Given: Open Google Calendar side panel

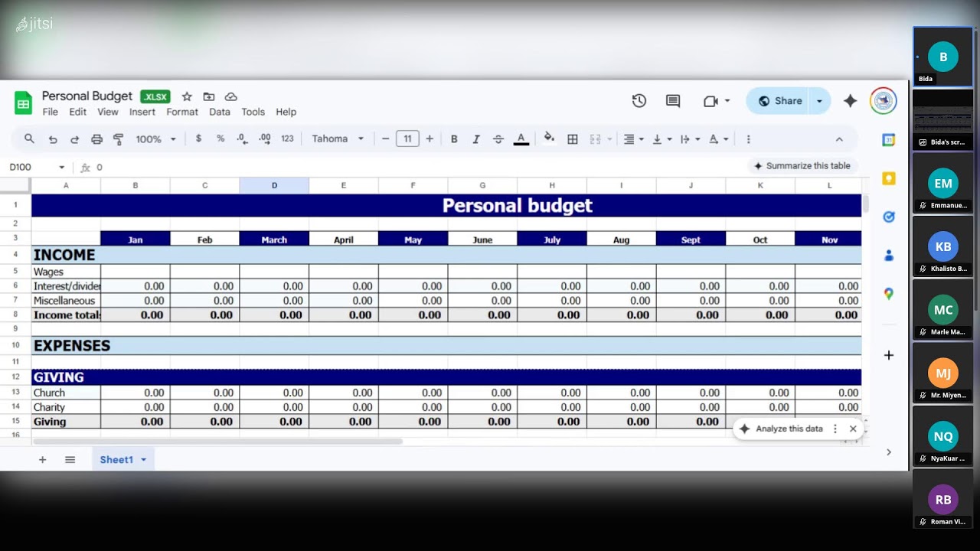Looking at the screenshot, I should (x=889, y=140).
